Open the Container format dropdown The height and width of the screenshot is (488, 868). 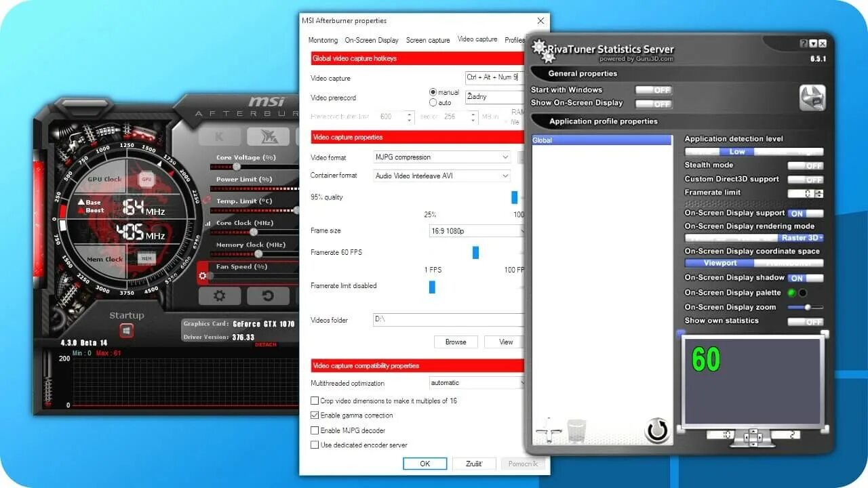tap(443, 176)
